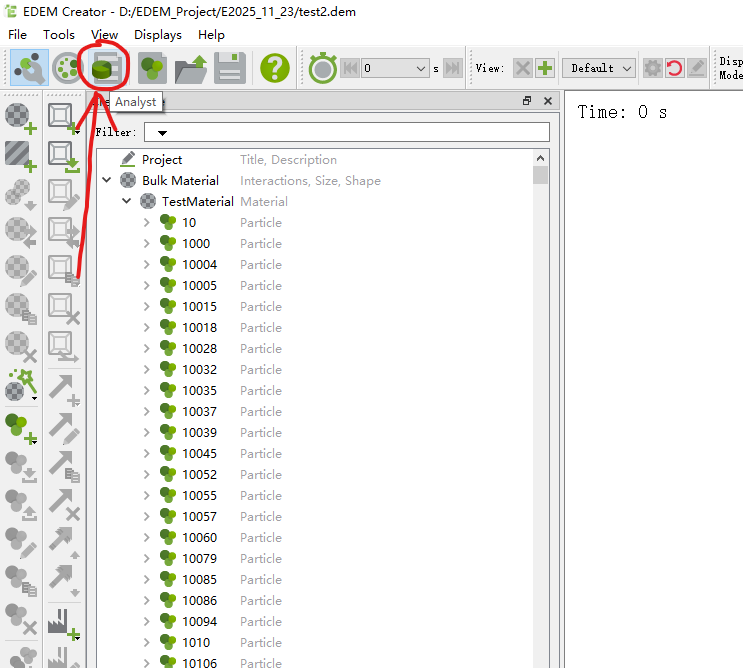Add a new particle with green plus
Viewport: 743px width, 668px height.
[21, 429]
